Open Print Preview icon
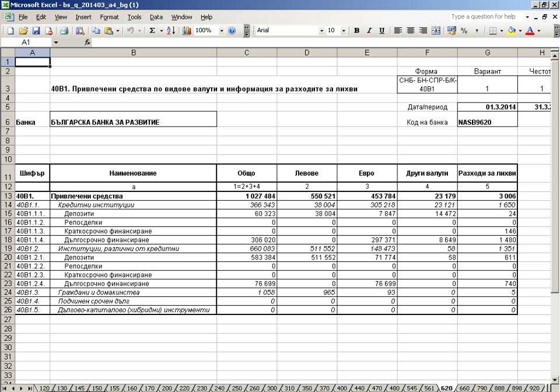This screenshot has height=392, width=560. pos(80,31)
